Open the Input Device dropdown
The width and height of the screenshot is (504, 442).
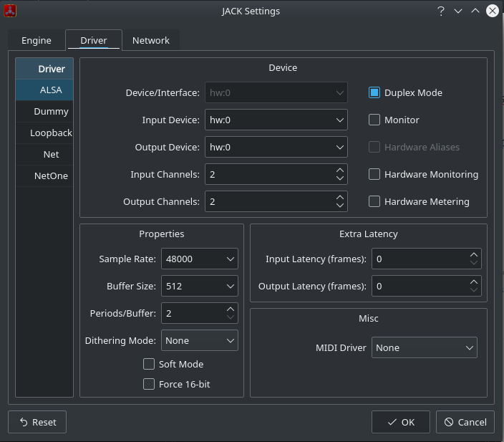click(x=276, y=120)
